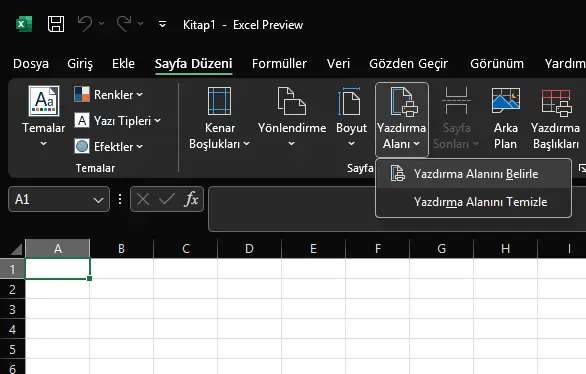586x374 pixels.
Task: Select column B header
Action: point(121,248)
